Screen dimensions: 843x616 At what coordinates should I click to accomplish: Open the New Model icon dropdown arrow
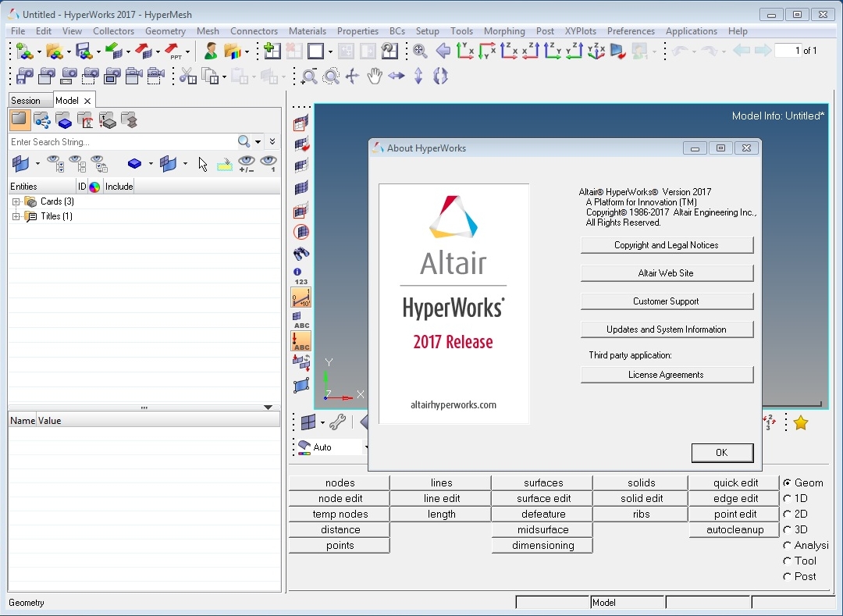tap(39, 52)
